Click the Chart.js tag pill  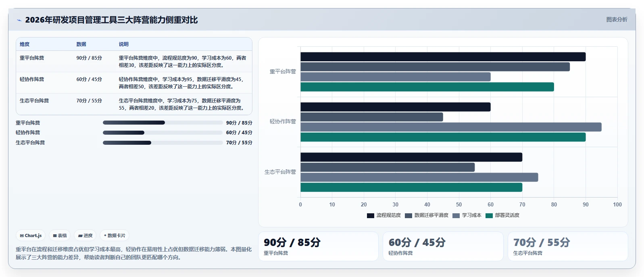(x=31, y=235)
